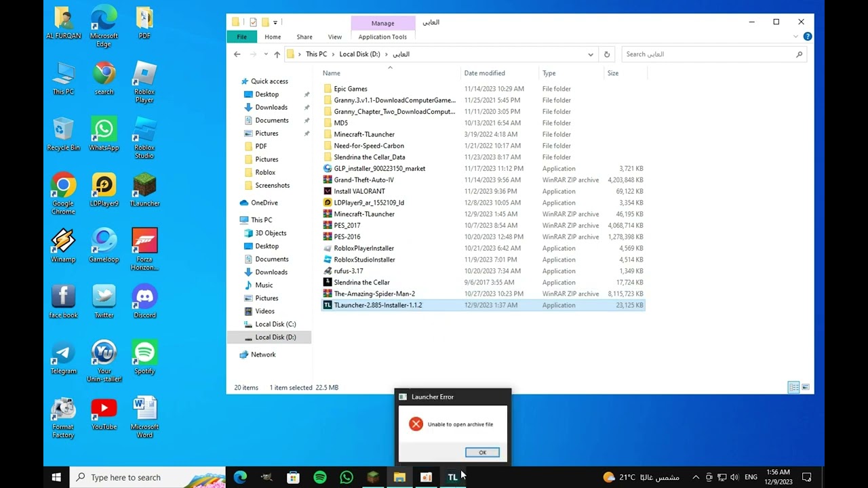
Task: Switch to the Home ribbon tab
Action: coord(273,37)
